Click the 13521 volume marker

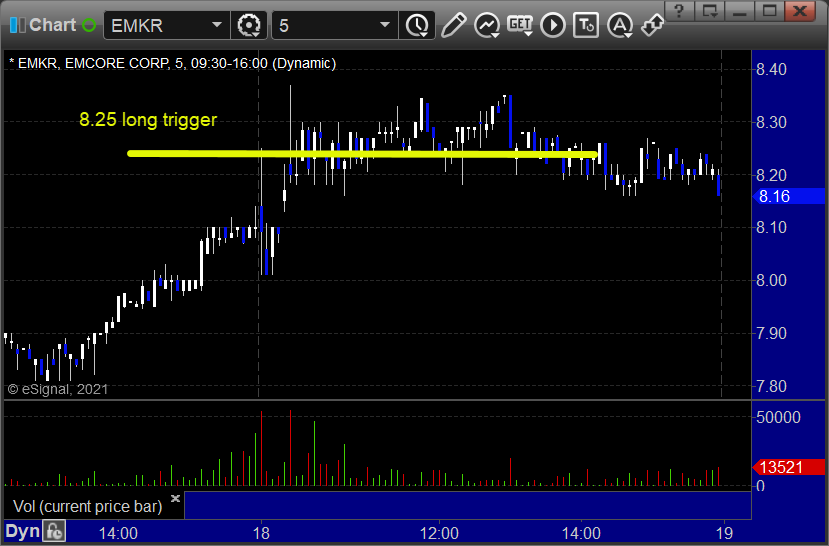coord(788,467)
